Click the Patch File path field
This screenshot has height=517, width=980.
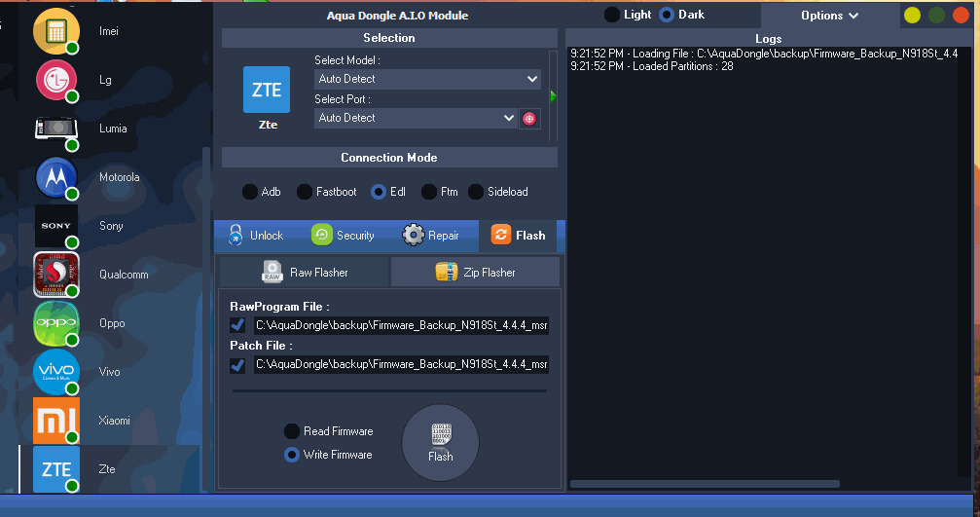click(401, 364)
